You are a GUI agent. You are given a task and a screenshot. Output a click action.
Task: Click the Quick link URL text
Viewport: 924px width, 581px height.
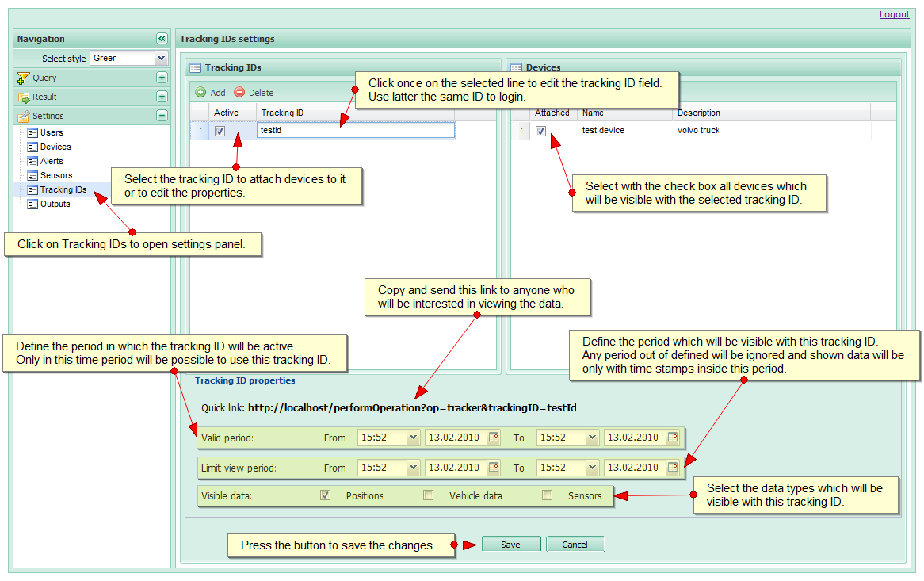point(412,407)
